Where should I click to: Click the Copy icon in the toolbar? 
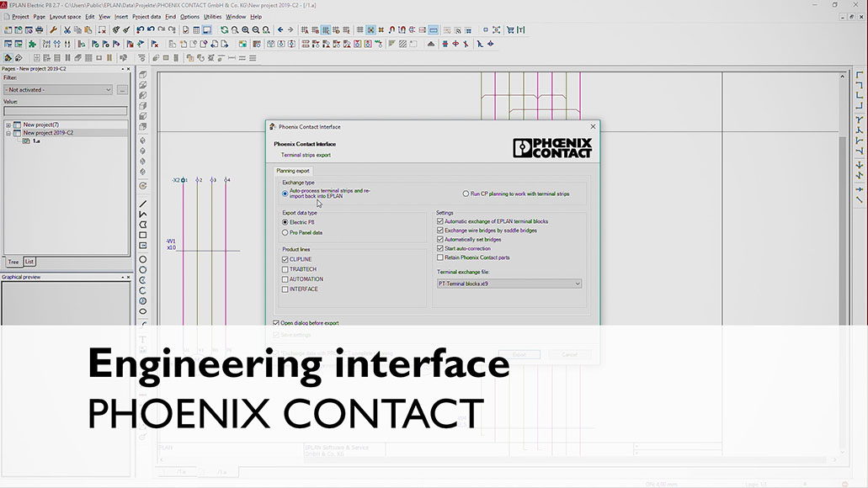click(x=77, y=30)
